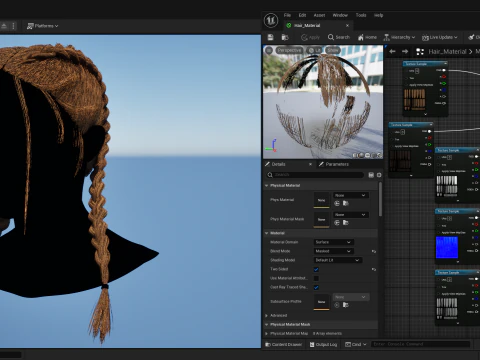Open the File menu
This screenshot has width=480, height=360.
click(287, 15)
